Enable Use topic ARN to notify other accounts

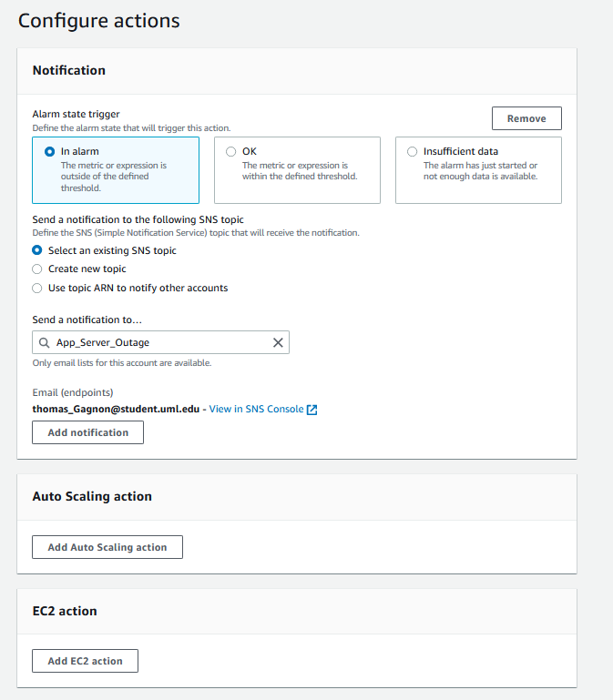pos(37,288)
